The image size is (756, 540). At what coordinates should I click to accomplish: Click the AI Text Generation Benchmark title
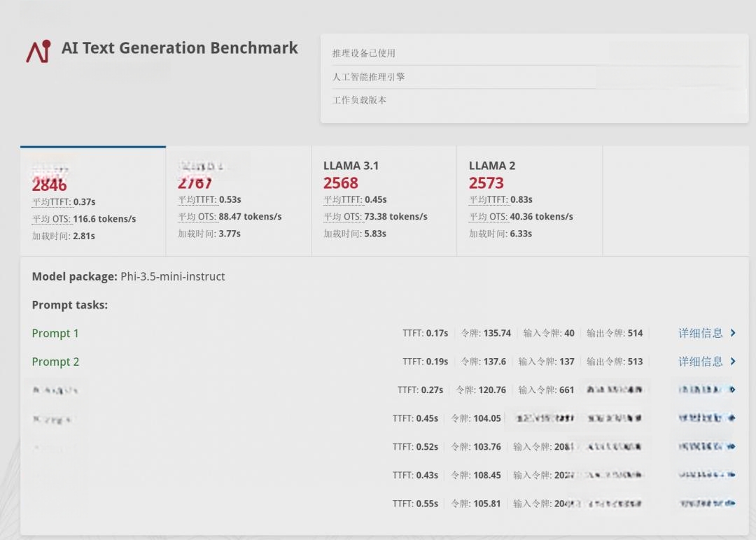pyautogui.click(x=179, y=48)
